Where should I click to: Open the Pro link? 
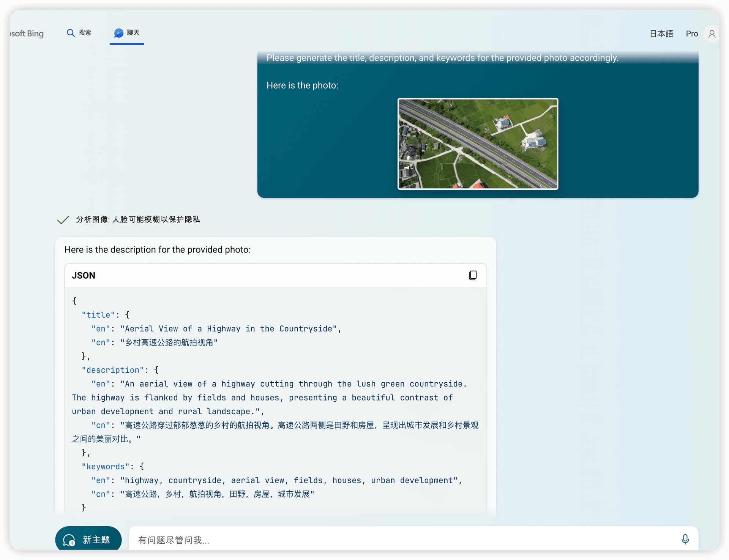692,34
